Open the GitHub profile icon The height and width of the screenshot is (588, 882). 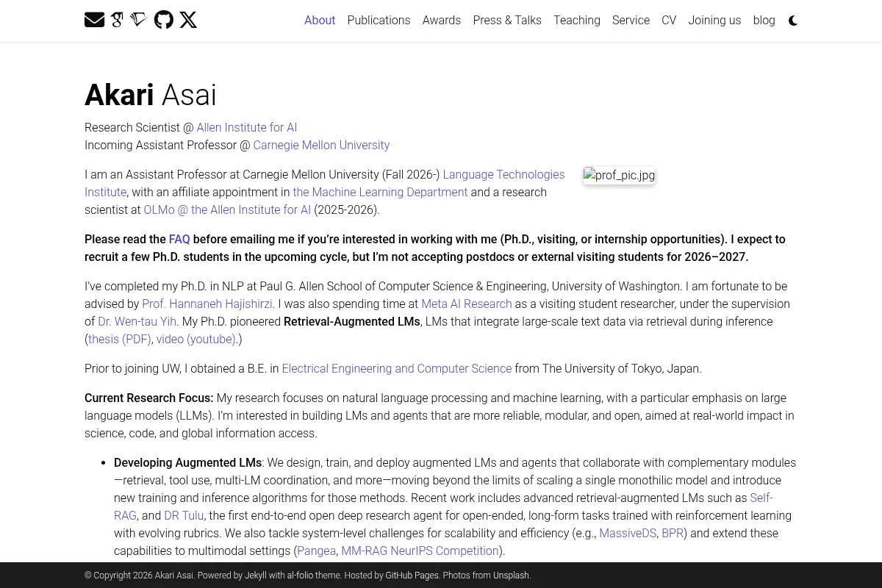[164, 20]
